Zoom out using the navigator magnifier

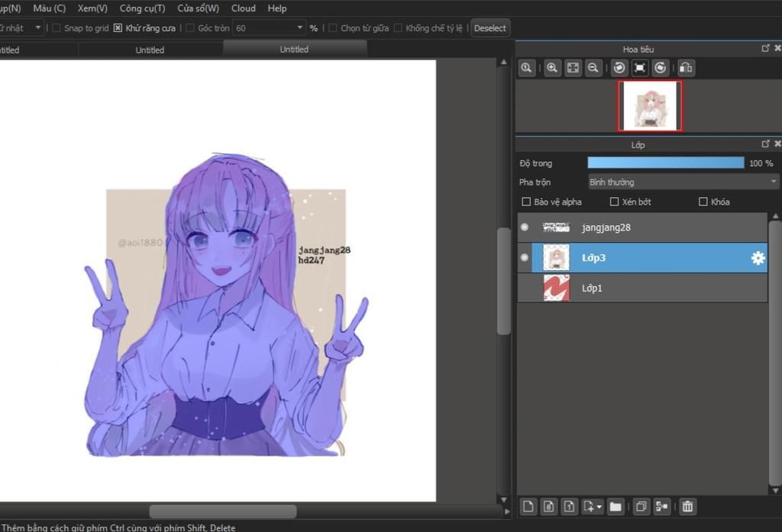pos(593,68)
